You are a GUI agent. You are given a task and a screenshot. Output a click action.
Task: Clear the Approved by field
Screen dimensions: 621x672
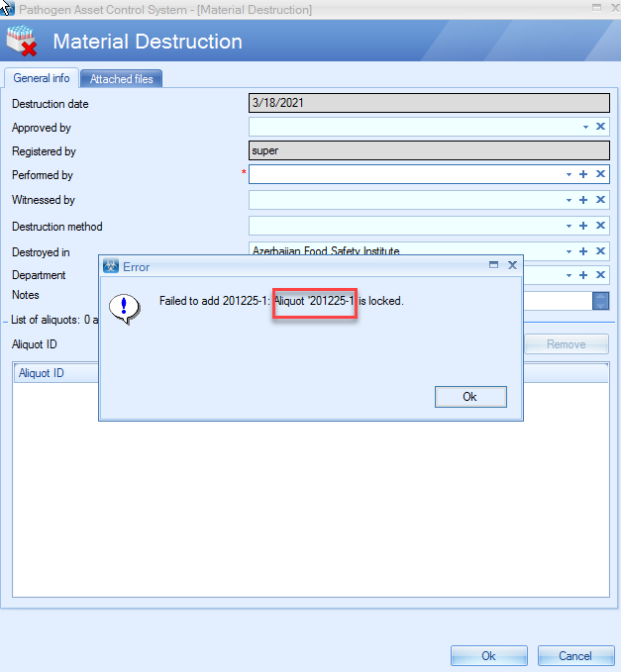600,127
